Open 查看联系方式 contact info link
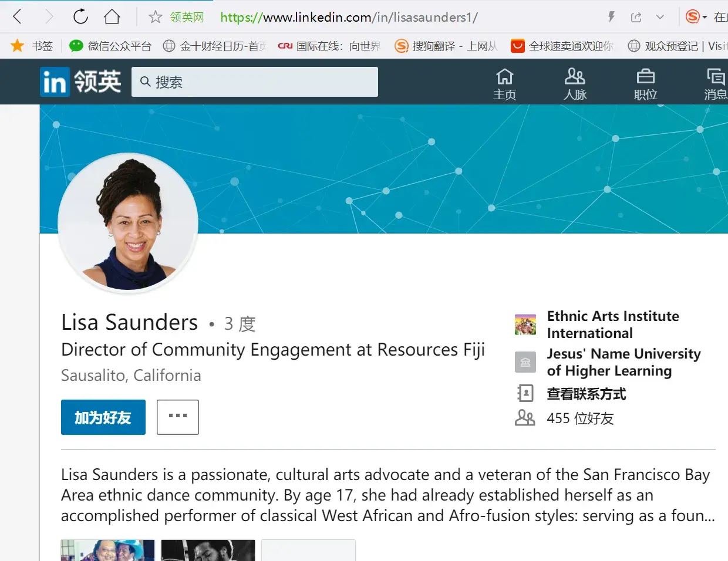Image resolution: width=728 pixels, height=561 pixels. (586, 394)
